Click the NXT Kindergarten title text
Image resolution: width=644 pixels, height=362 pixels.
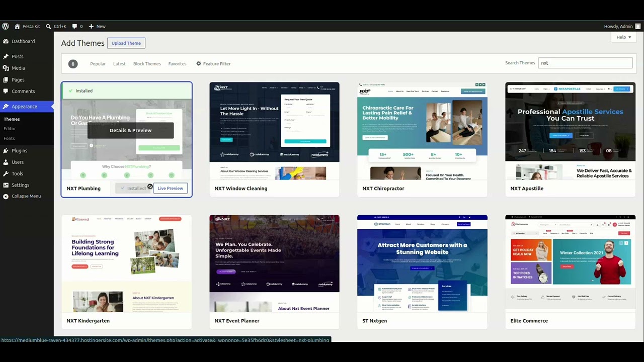tap(88, 321)
